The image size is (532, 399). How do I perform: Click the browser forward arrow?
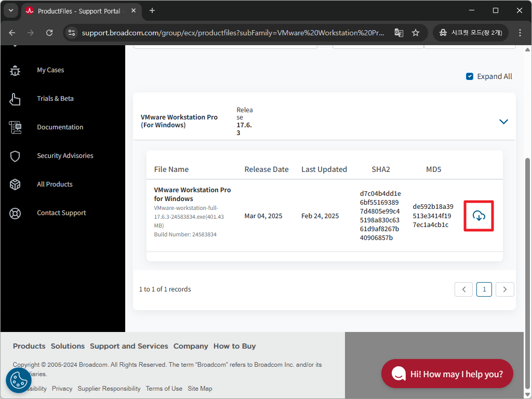pyautogui.click(x=31, y=33)
